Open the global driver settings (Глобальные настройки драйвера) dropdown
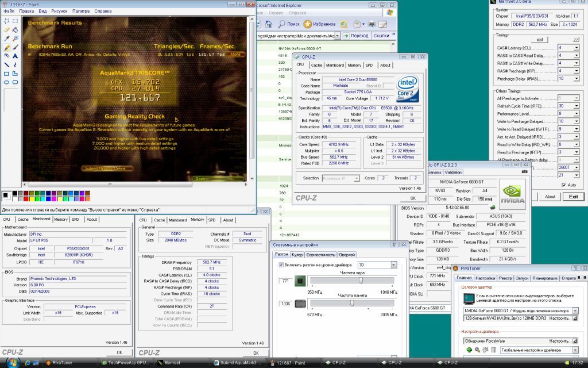Image resolution: width=588 pixels, height=368 pixels. pyautogui.click(x=575, y=350)
